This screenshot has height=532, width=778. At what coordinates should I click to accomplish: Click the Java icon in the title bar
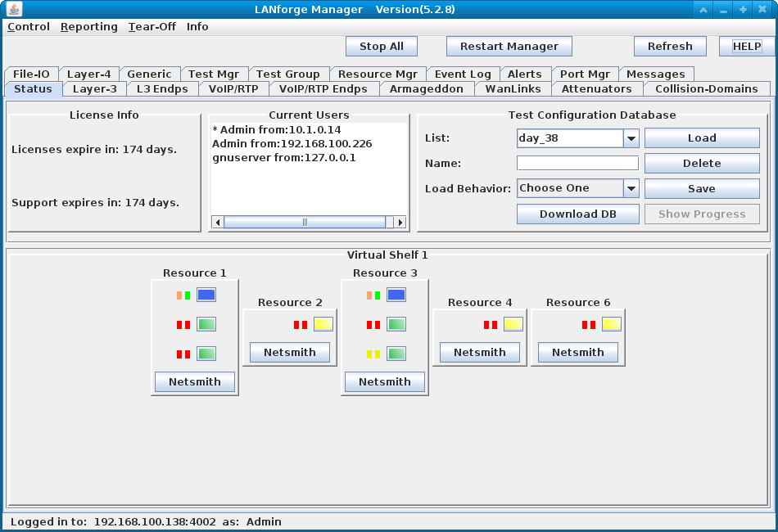point(15,9)
